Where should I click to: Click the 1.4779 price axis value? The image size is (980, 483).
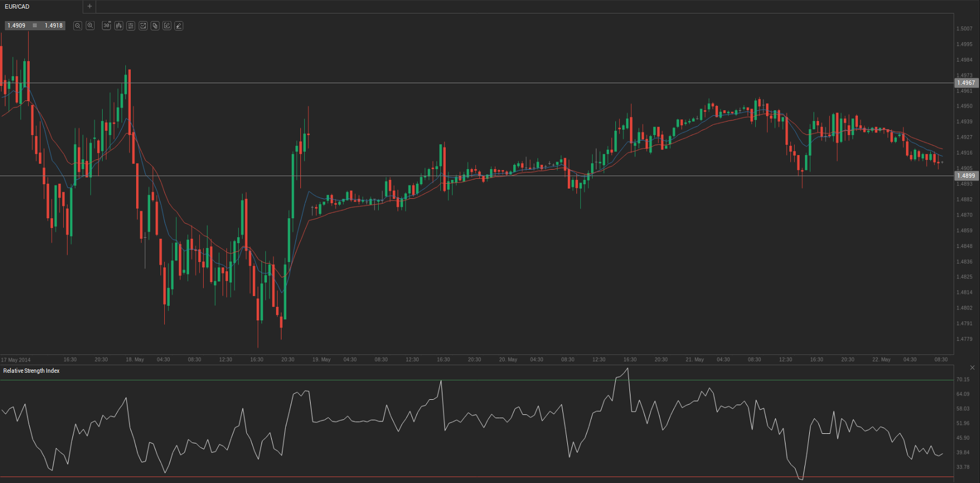pyautogui.click(x=964, y=339)
